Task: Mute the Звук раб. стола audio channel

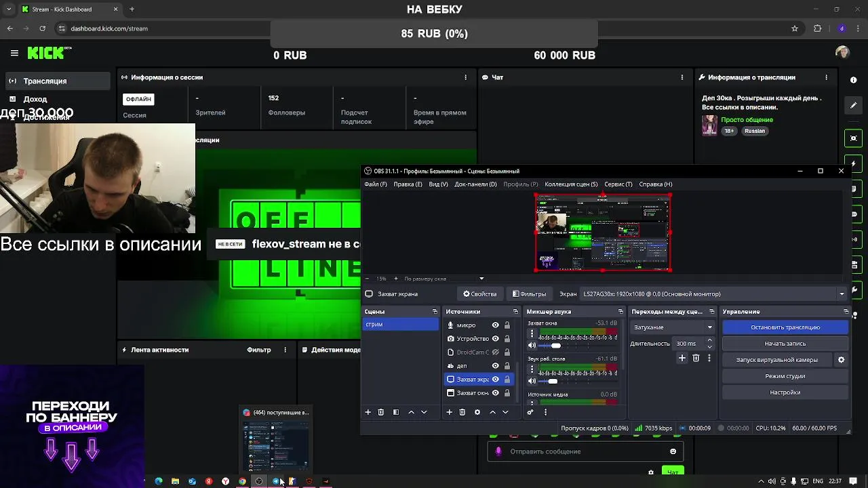Action: (532, 381)
